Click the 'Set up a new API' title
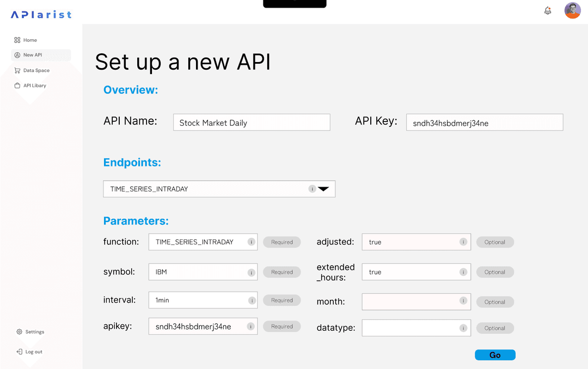Screen dimensions: 588x369 pos(182,62)
